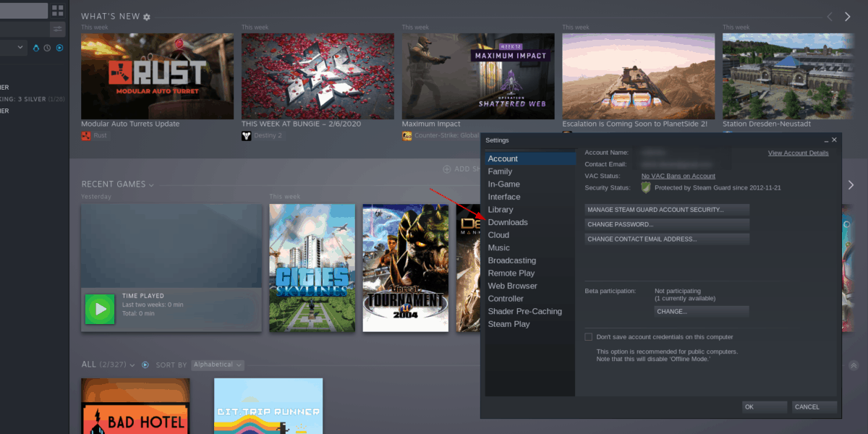Open the Alphabetical sort dropdown
Viewport: 868px width, 434px height.
point(218,365)
